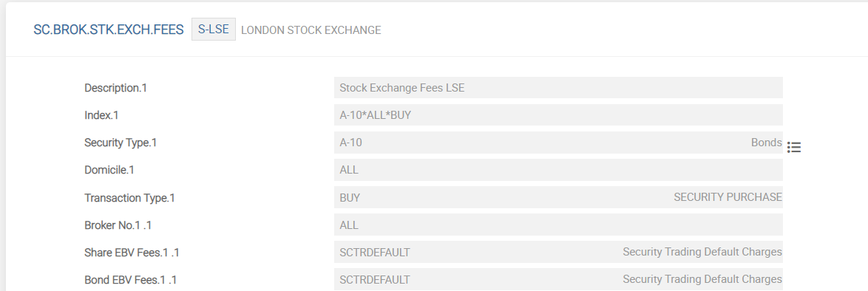This screenshot has height=291, width=868.
Task: Click the Broker No.1 .1 field
Action: point(558,225)
